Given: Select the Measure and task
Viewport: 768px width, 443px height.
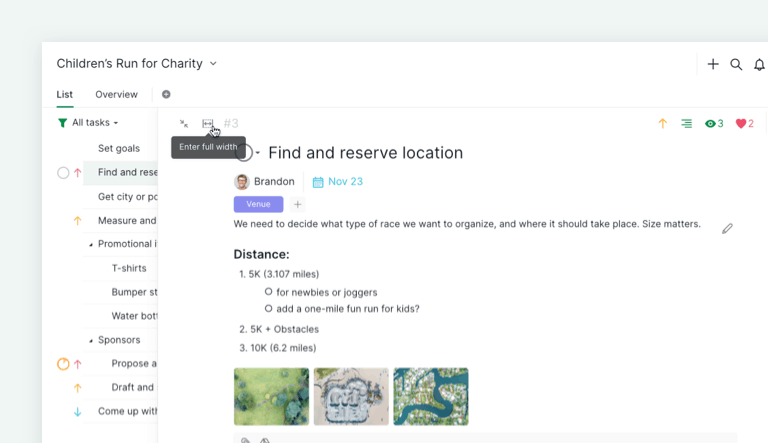Looking at the screenshot, I should click(x=127, y=221).
